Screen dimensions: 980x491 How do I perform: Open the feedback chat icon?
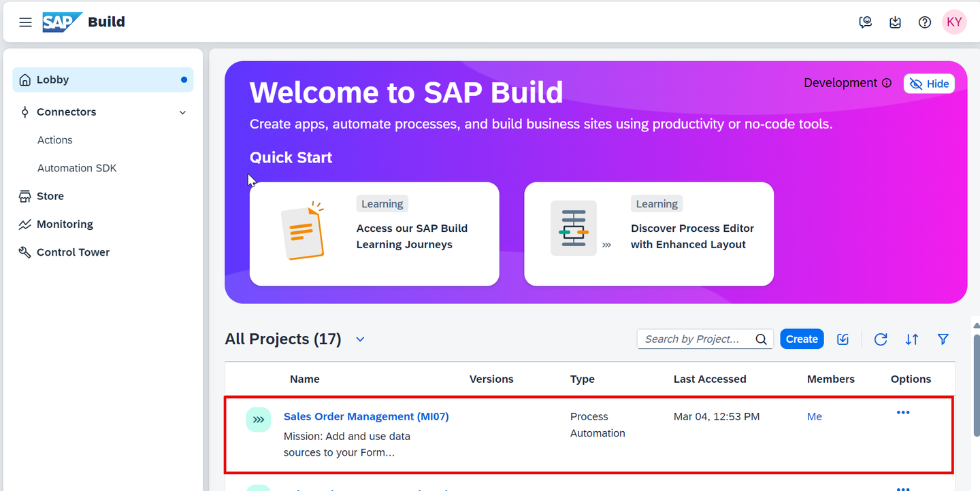(866, 22)
